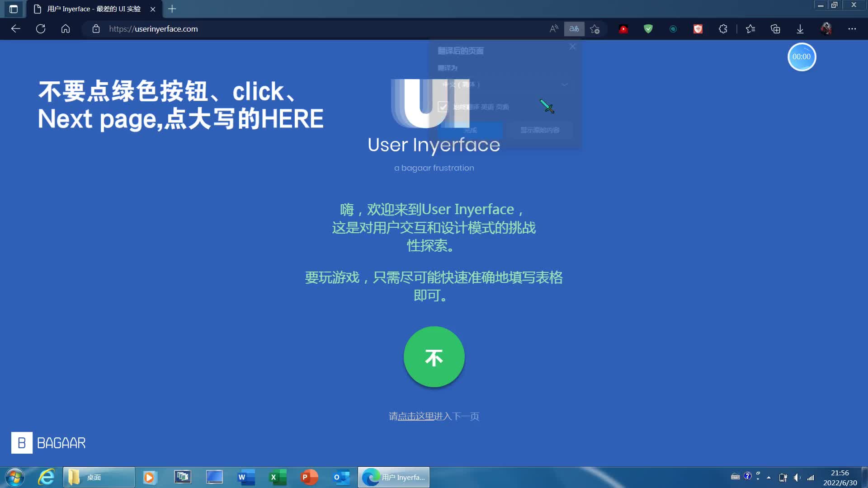Click the BAGAAR logo
Image resolution: width=868 pixels, height=488 pixels.
(x=48, y=443)
